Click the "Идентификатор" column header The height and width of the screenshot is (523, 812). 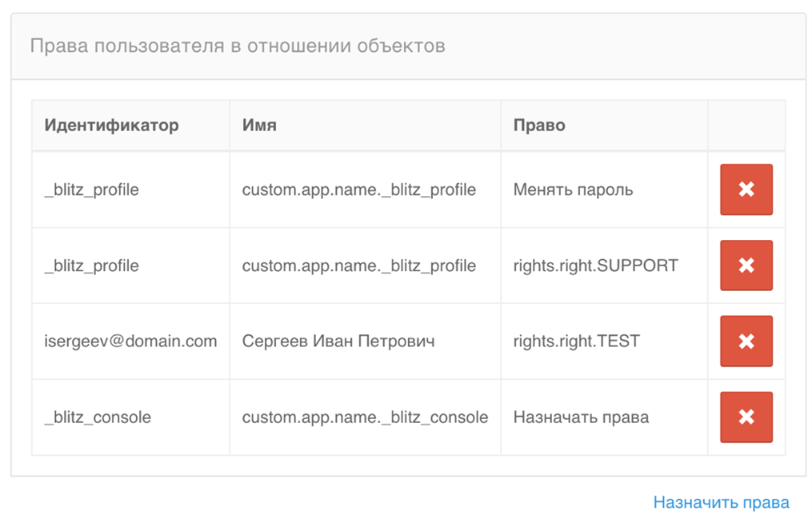[111, 126]
